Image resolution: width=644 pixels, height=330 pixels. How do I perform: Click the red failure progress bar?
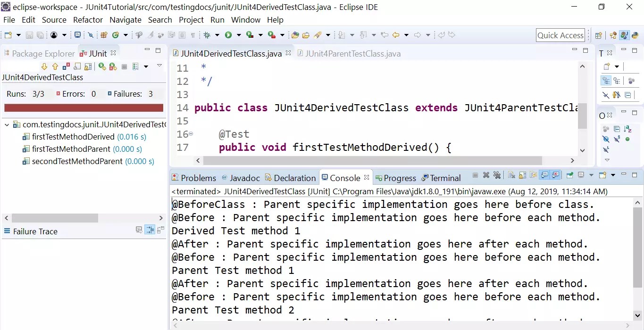[x=84, y=107]
